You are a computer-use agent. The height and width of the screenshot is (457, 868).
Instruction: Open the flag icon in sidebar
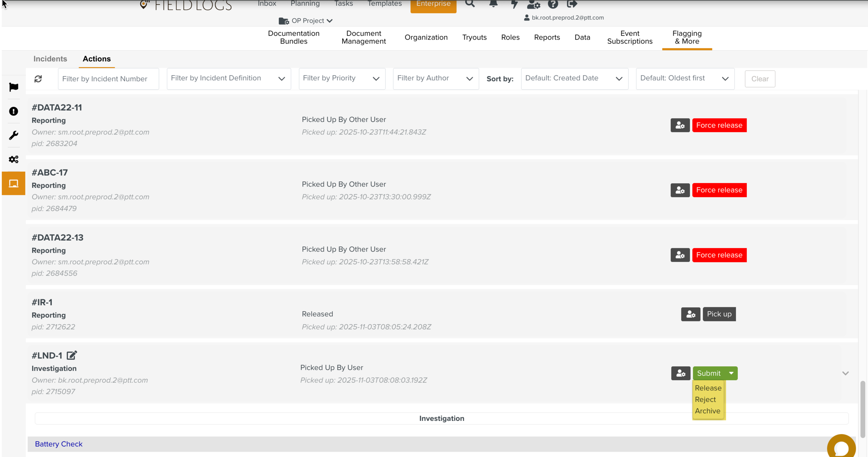coord(14,87)
